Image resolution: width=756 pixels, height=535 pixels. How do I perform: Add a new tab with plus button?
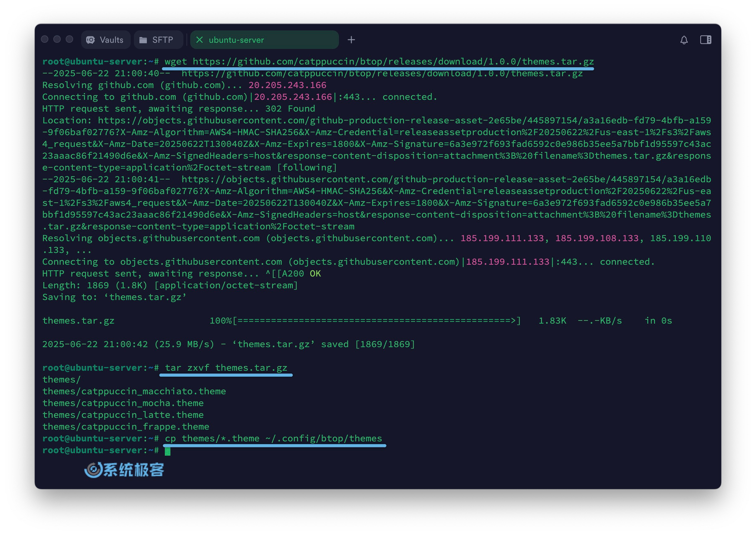click(x=351, y=40)
